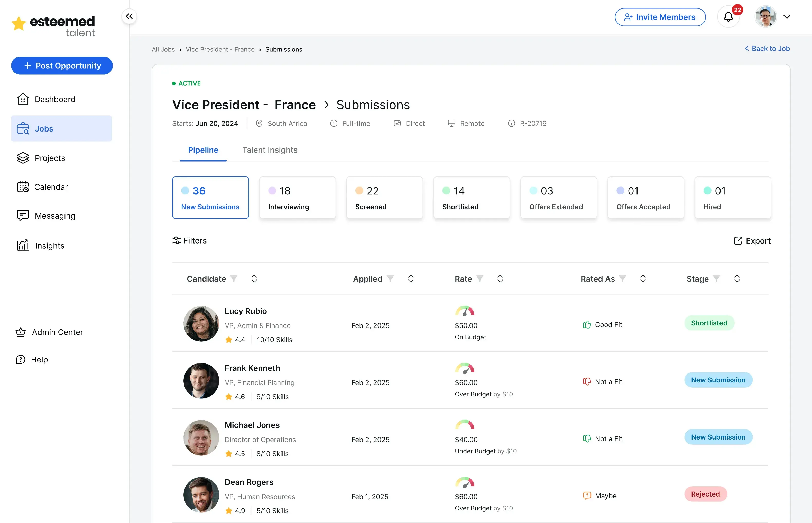Click Dean Rogers' Maybe question icon
812x523 pixels.
click(x=587, y=496)
